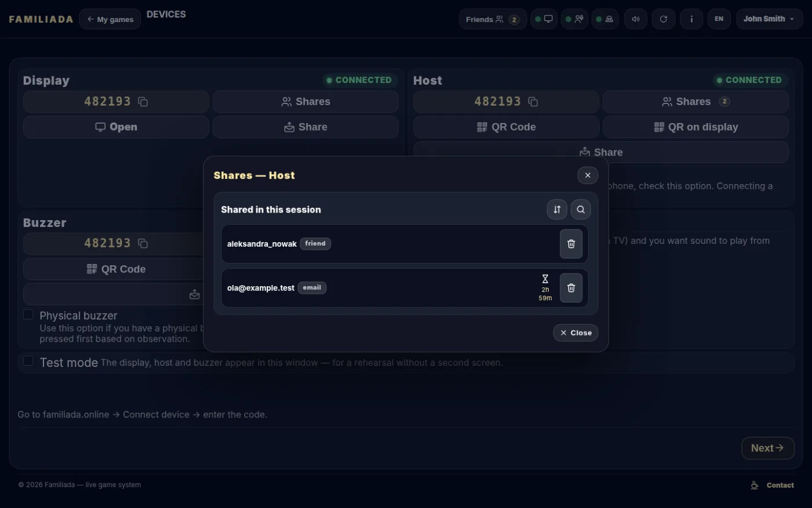Viewport: 812px width, 508px height.
Task: Delete the aleksandra_nowak share
Action: click(571, 244)
